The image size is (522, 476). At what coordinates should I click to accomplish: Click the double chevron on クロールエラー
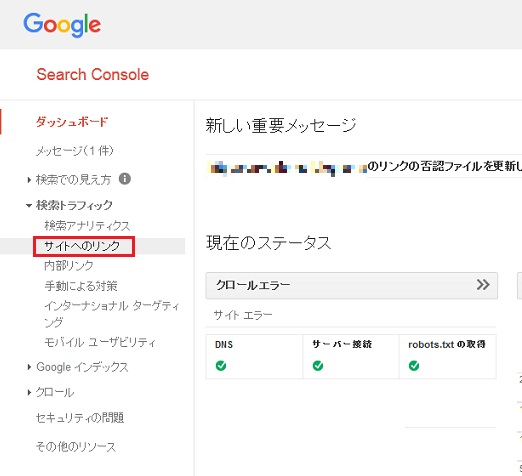coord(483,285)
